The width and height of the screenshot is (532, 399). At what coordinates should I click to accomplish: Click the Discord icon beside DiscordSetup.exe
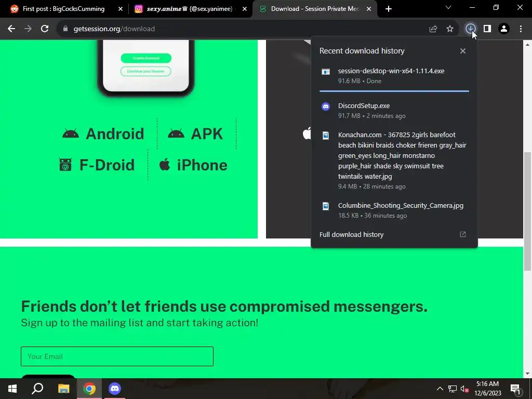tap(326, 107)
